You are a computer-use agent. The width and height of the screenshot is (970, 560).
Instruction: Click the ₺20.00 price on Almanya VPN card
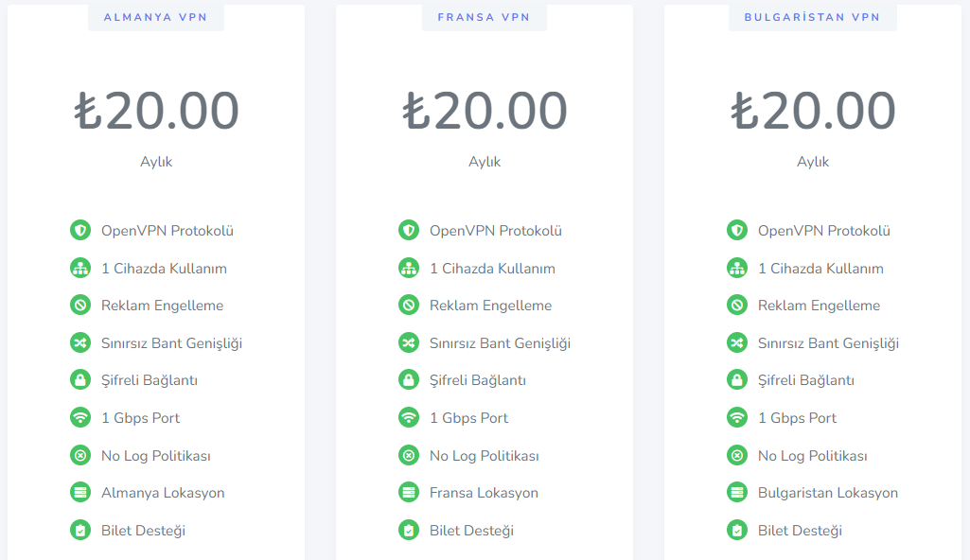click(x=156, y=111)
